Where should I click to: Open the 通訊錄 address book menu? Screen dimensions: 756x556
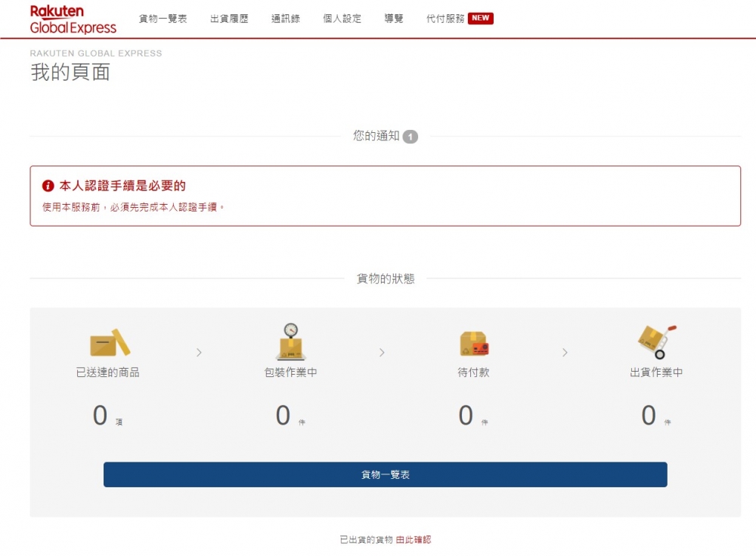(x=283, y=19)
